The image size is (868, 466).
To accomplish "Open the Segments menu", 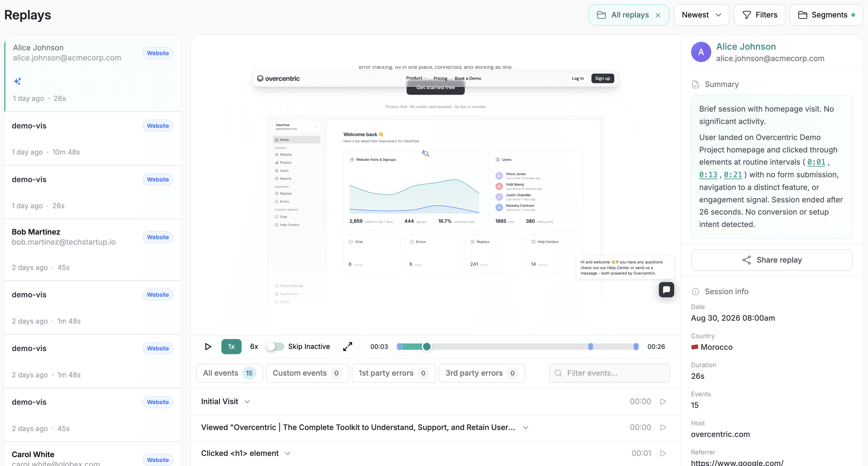I will point(826,15).
